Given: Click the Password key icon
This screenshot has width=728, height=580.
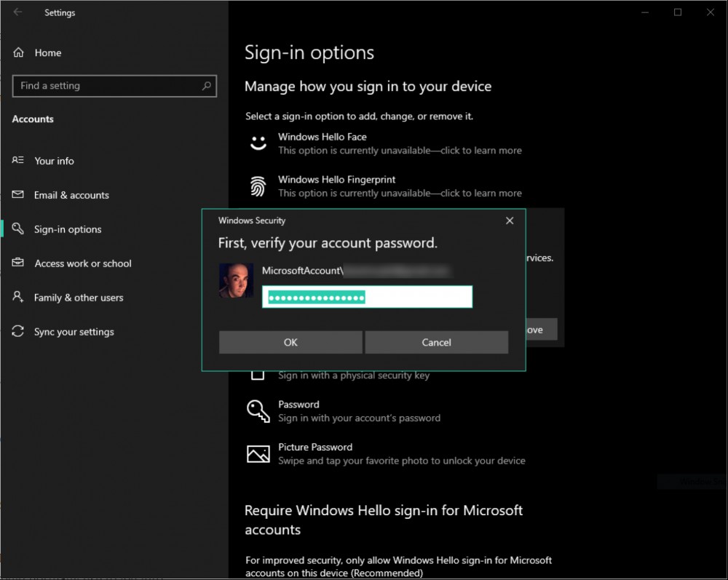Looking at the screenshot, I should coord(258,411).
